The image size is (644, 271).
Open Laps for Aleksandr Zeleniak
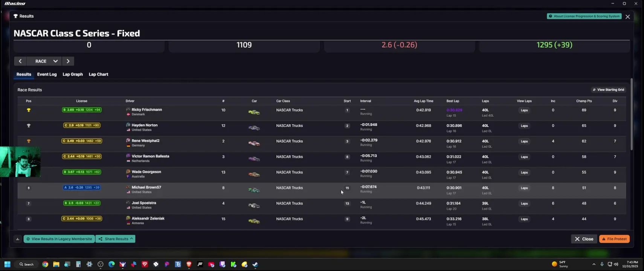click(x=524, y=219)
